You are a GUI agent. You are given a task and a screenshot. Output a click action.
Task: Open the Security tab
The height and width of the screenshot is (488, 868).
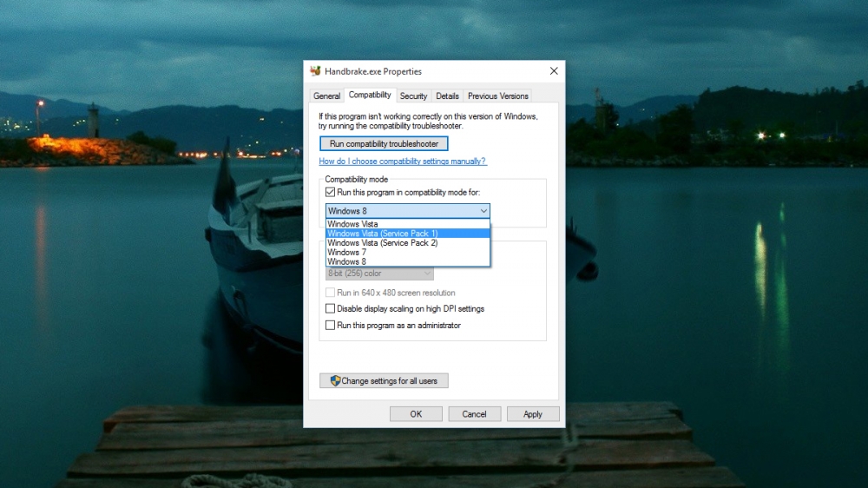[x=413, y=96]
